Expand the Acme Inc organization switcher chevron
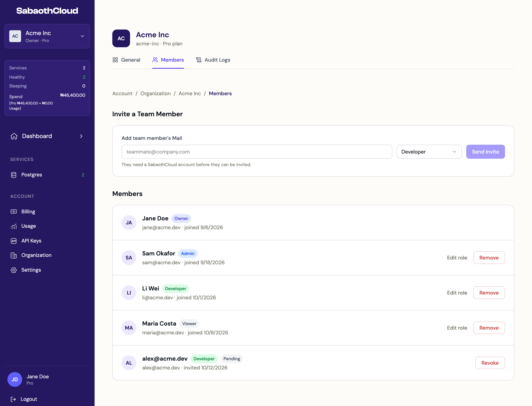 82,36
